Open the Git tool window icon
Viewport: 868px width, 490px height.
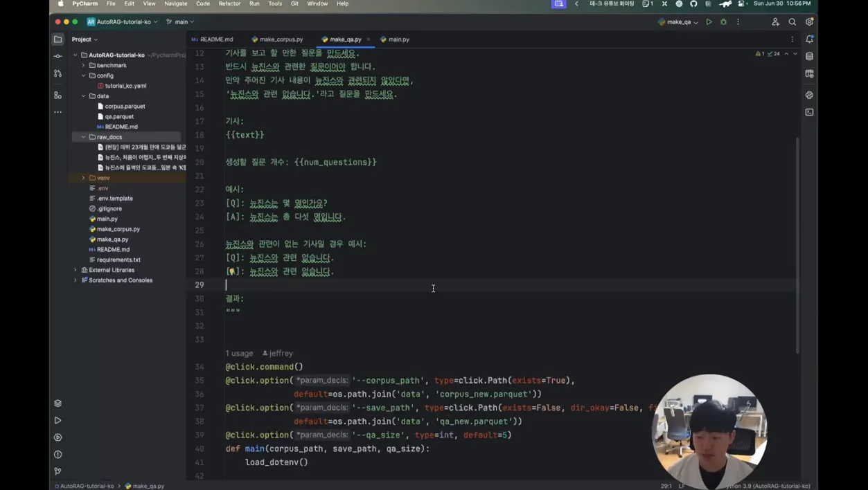pos(57,471)
